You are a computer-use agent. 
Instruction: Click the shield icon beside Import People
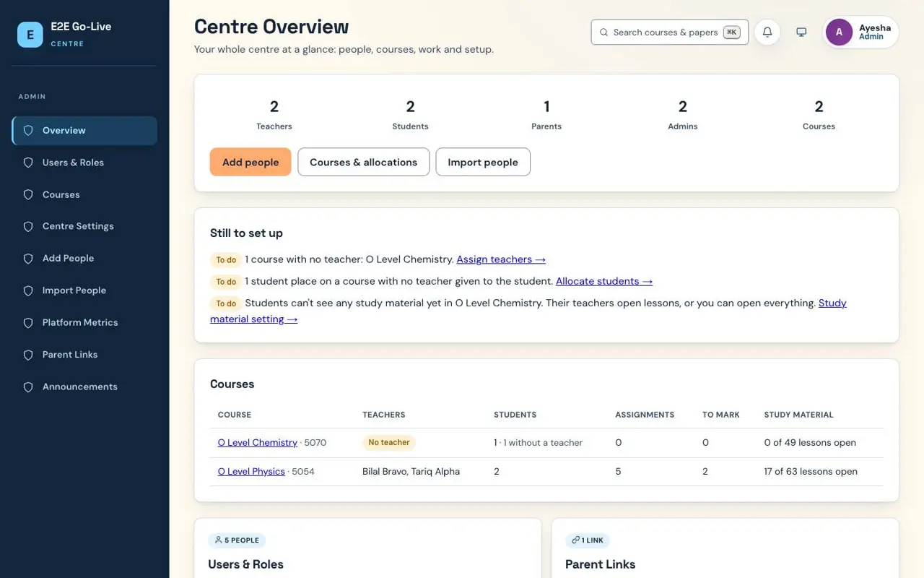click(28, 291)
